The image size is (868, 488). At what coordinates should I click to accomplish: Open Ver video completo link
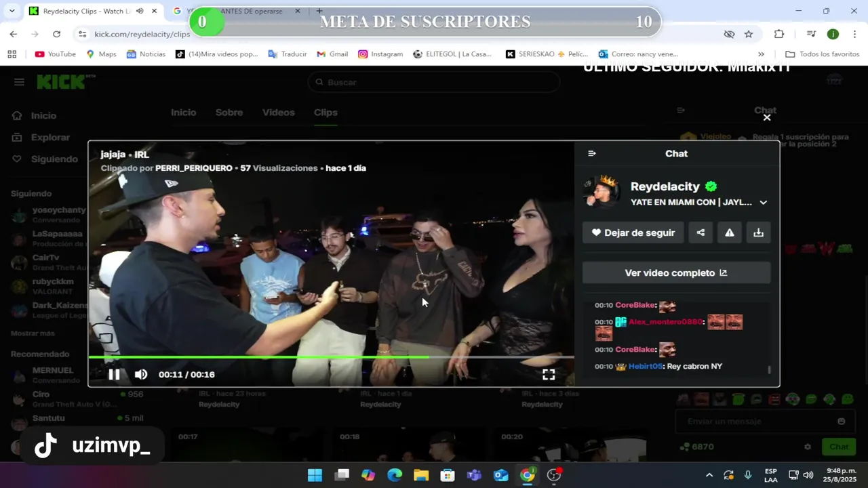676,272
